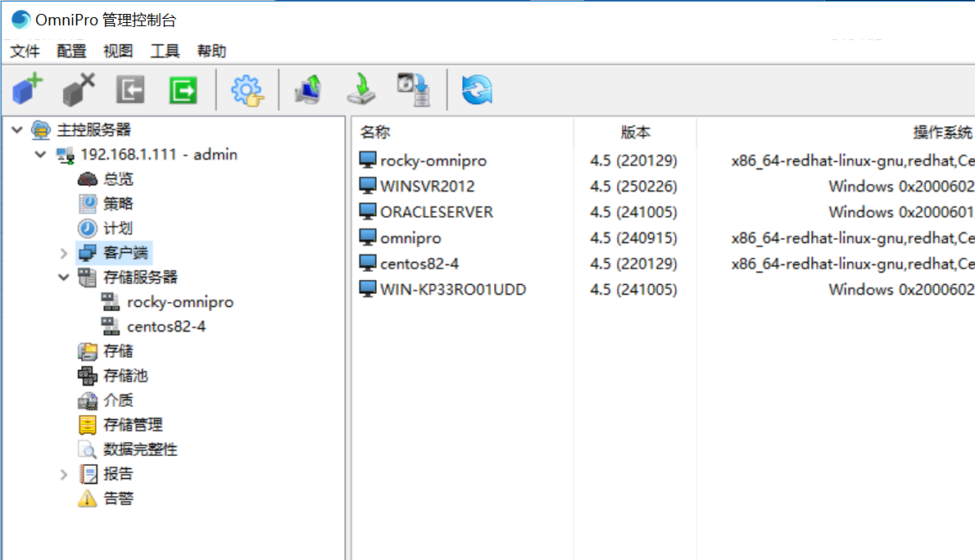The height and width of the screenshot is (560, 975).
Task: Collapse the 存储服务器 tree node
Action: click(64, 278)
